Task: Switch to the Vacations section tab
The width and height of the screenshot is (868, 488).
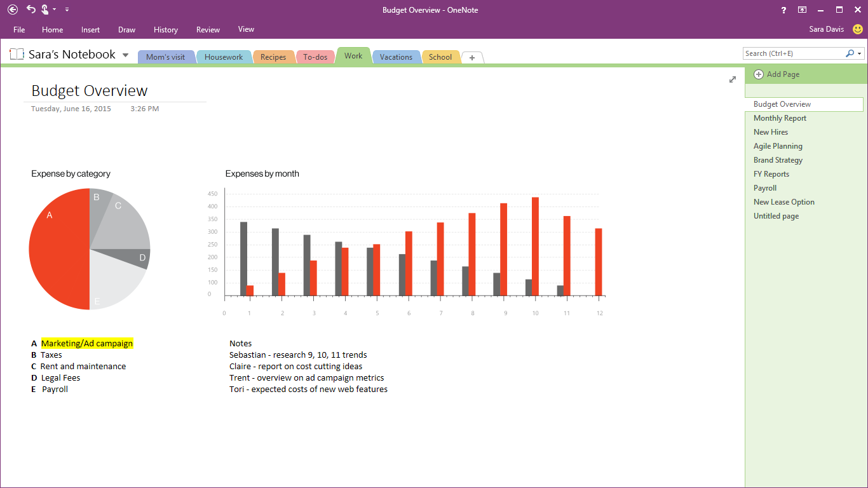Action: (x=396, y=57)
